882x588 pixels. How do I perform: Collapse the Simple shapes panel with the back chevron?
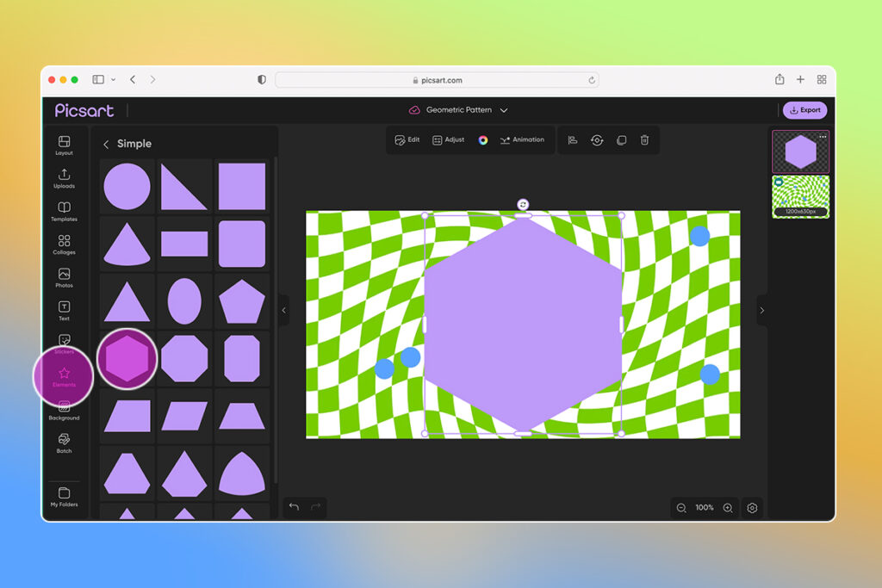point(106,144)
